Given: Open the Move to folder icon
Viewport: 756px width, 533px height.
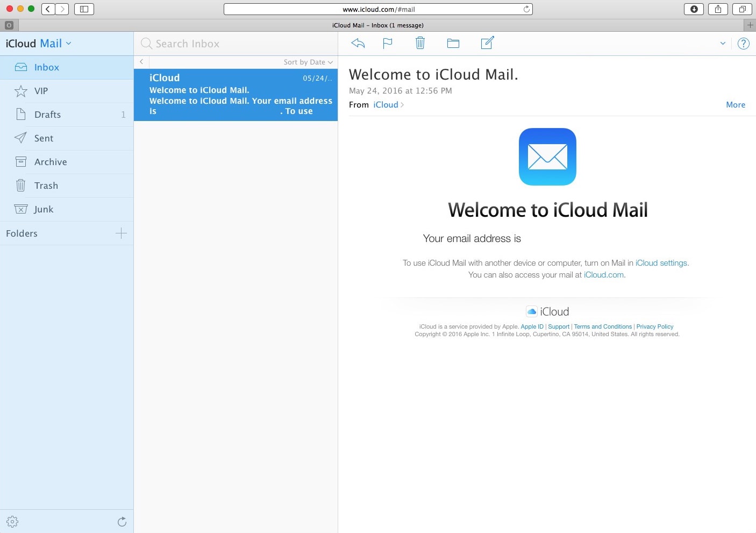Looking at the screenshot, I should click(453, 44).
